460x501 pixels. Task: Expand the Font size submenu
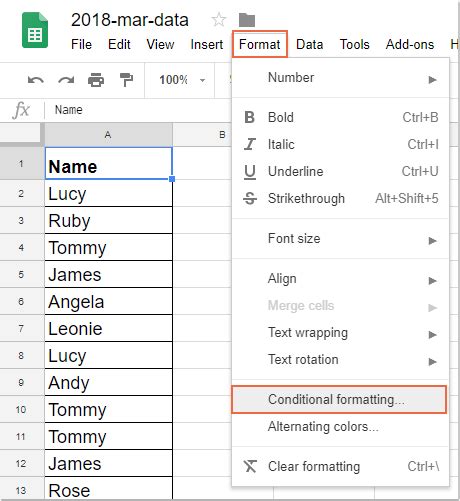tap(341, 239)
